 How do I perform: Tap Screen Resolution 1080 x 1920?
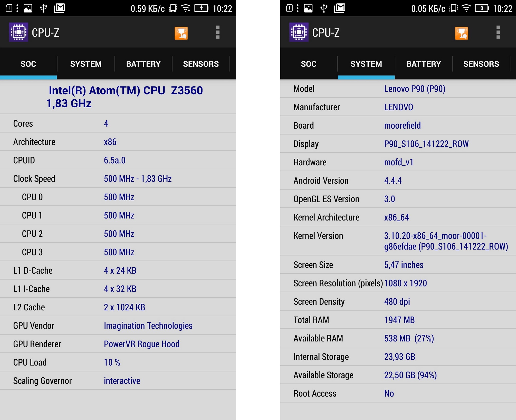tap(405, 283)
